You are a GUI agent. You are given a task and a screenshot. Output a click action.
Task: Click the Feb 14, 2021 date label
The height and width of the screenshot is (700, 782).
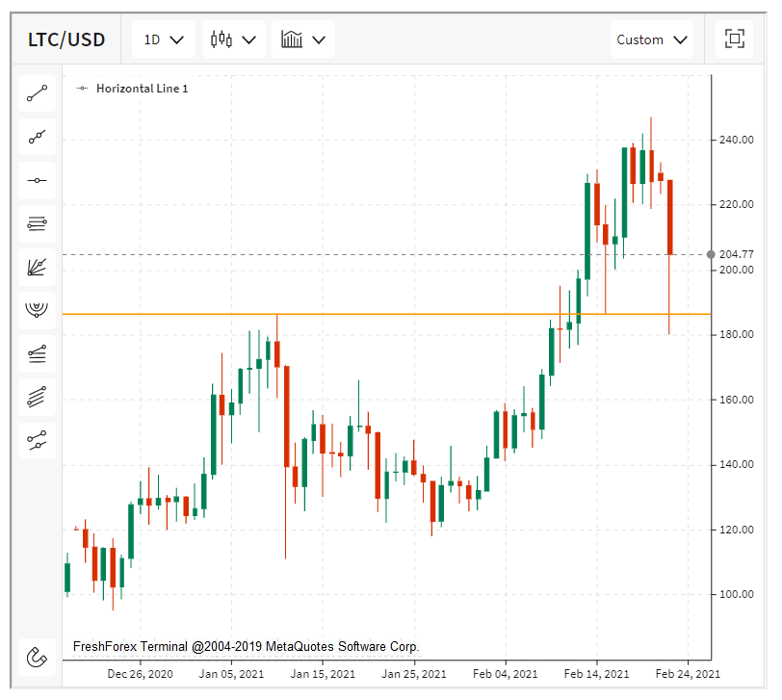pyautogui.click(x=596, y=674)
